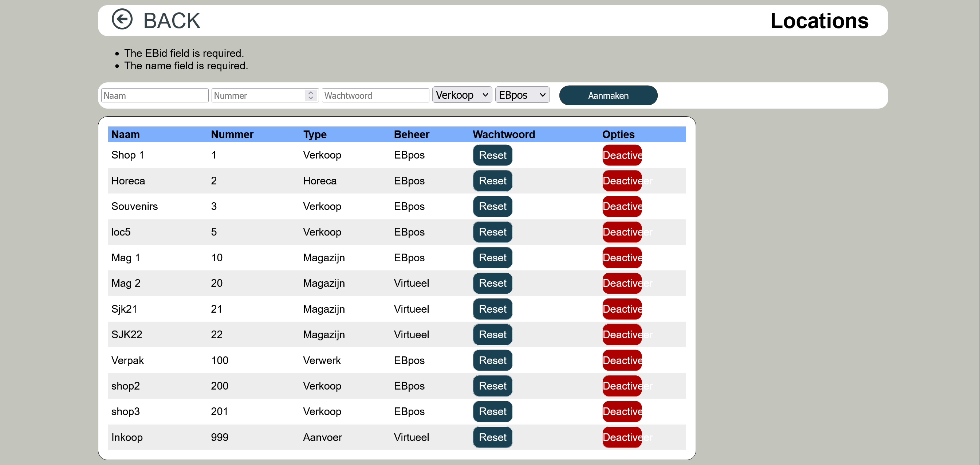Screen dimensions: 980x465
Task: Reset password for loc5
Action: (492, 232)
